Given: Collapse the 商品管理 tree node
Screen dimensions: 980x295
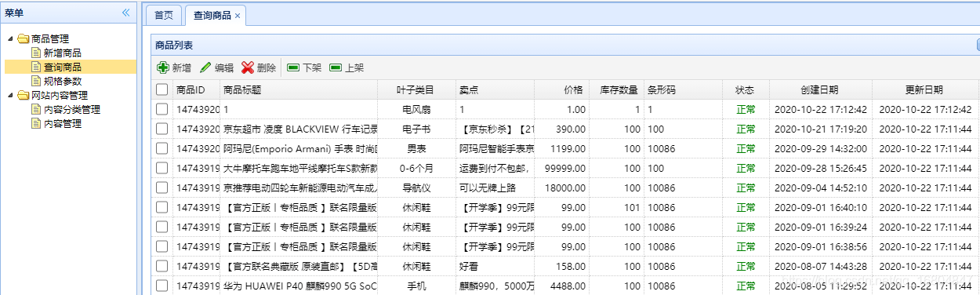Looking at the screenshot, I should (10, 39).
